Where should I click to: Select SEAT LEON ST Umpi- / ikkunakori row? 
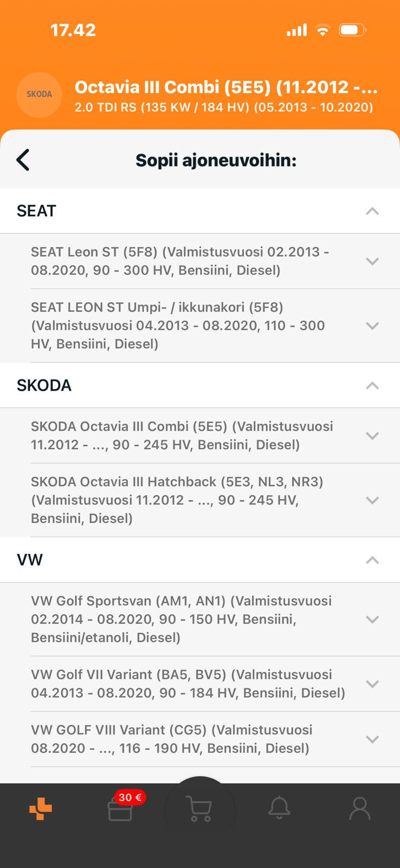click(x=179, y=325)
